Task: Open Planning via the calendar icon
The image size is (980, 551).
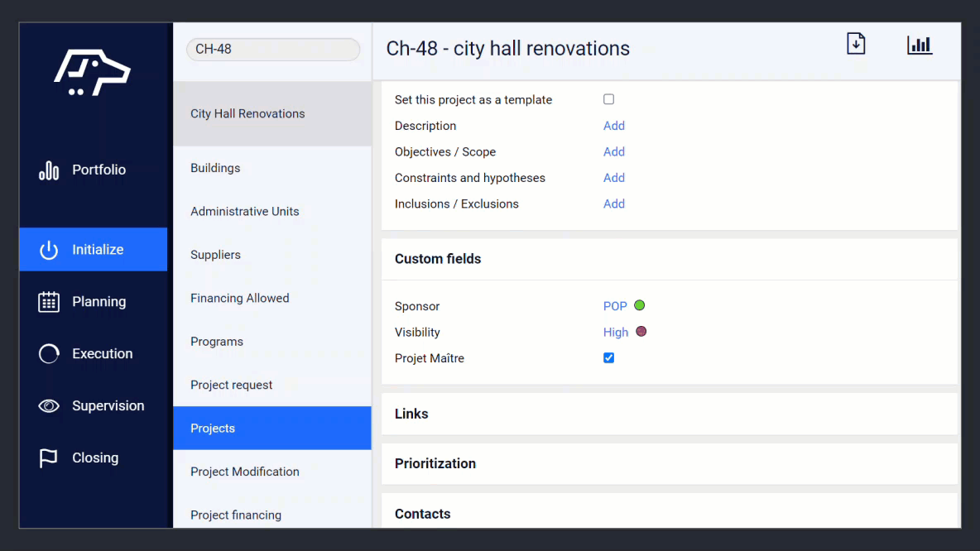Action: (48, 301)
